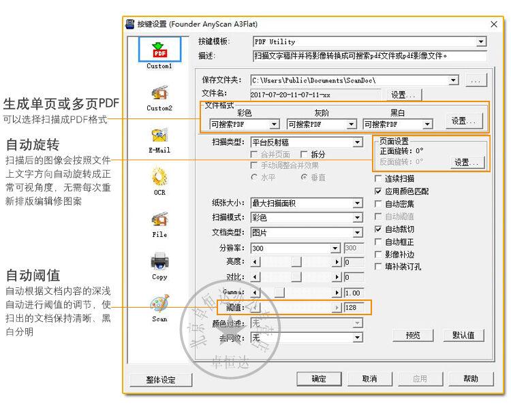Expand the 扫描类型 dropdown
Screen dimensions: 511x420
358,142
